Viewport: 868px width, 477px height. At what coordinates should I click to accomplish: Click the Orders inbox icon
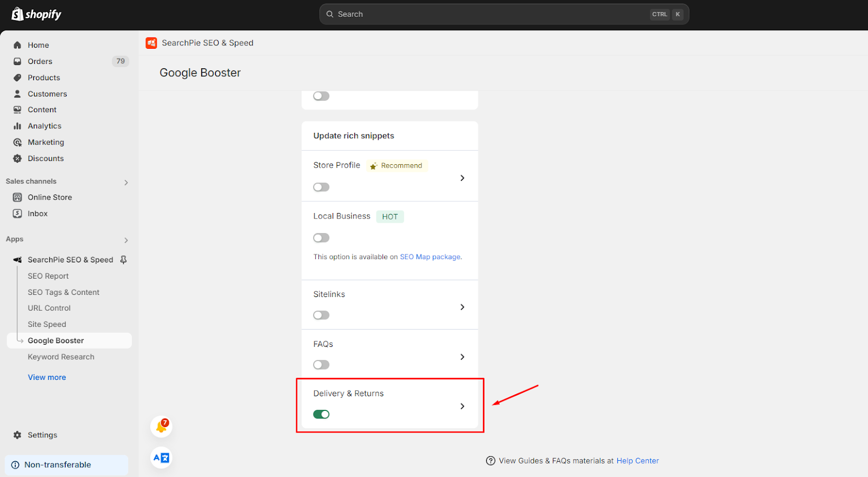[x=17, y=61]
